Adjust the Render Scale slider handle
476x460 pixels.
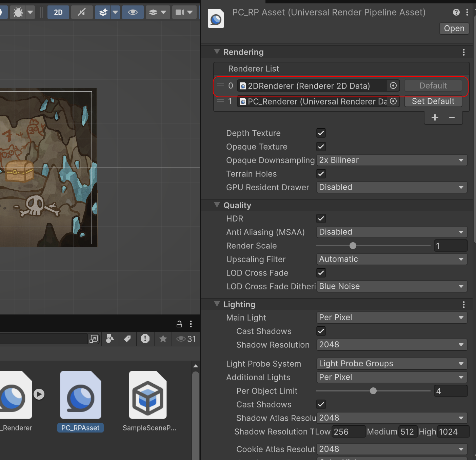click(353, 246)
